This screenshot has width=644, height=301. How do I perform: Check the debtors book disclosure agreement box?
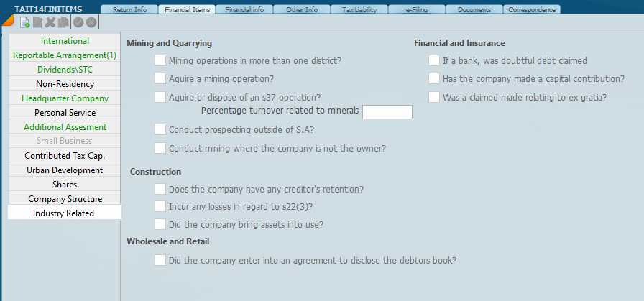tap(160, 260)
